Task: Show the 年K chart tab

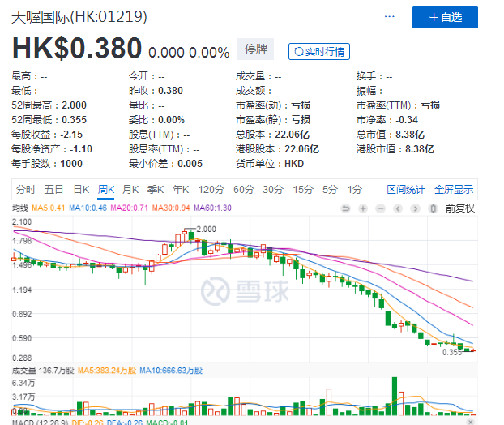Action: [x=181, y=190]
